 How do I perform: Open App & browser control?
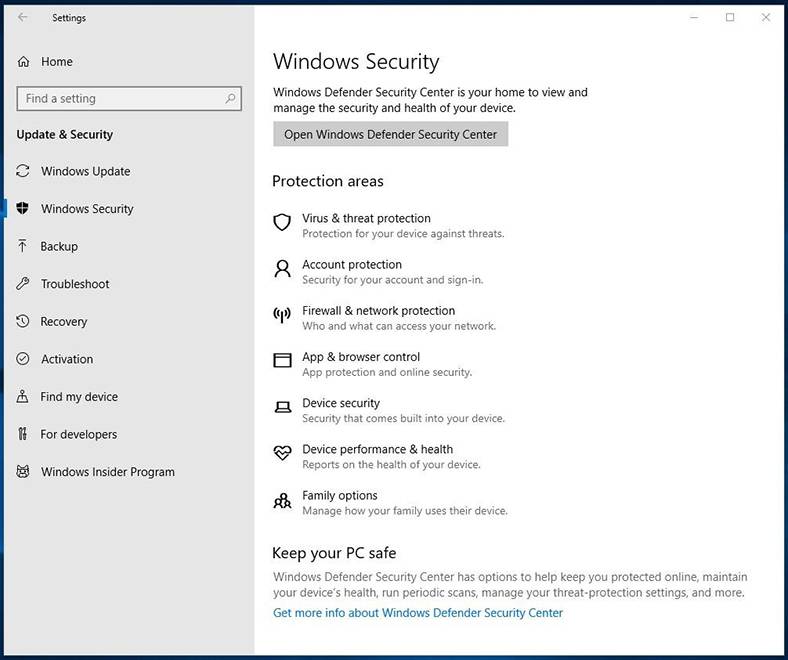(x=361, y=357)
